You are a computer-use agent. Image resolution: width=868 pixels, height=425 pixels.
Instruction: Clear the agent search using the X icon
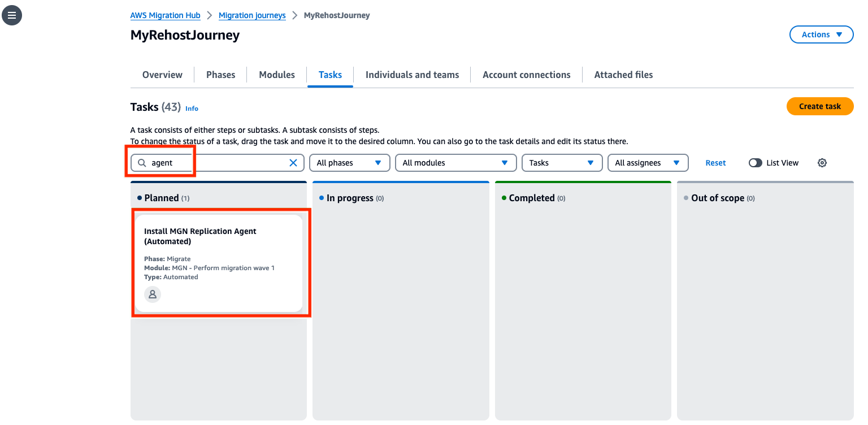point(293,163)
